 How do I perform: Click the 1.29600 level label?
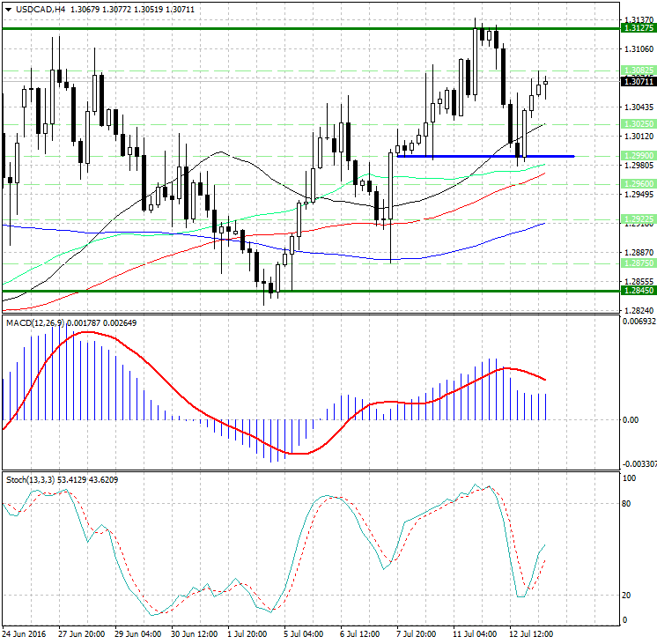(638, 184)
